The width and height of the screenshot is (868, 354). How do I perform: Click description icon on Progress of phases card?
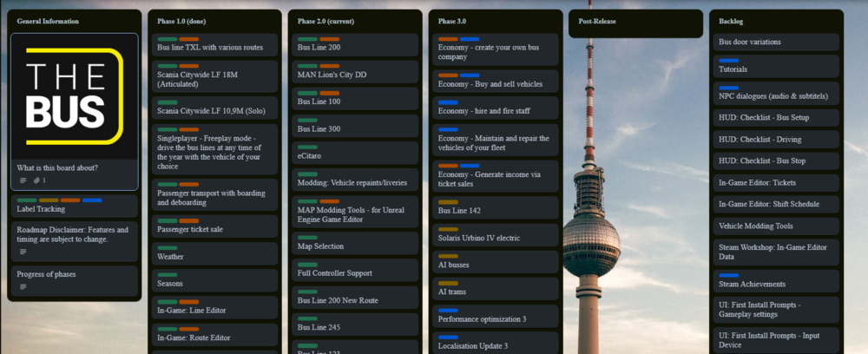(x=23, y=286)
